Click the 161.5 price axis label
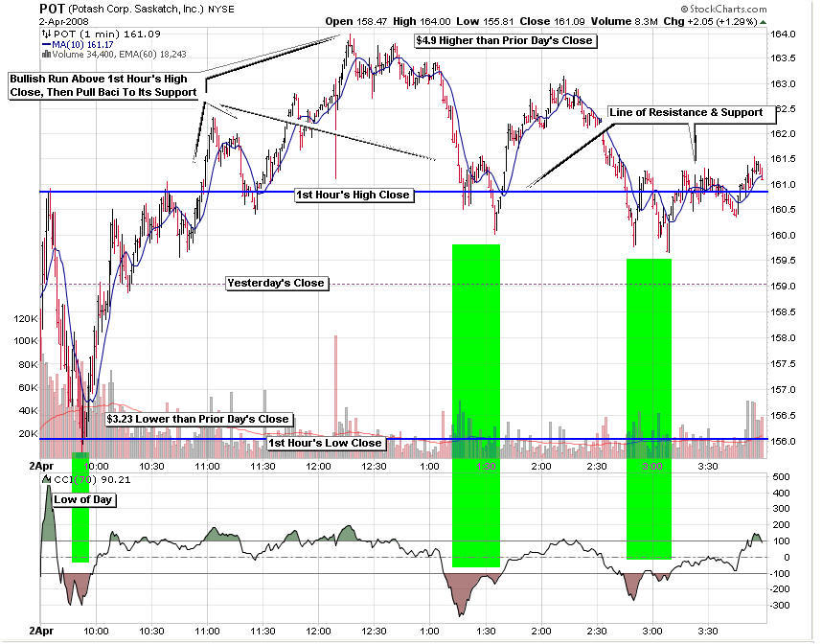This screenshot has width=822, height=644. click(x=783, y=159)
